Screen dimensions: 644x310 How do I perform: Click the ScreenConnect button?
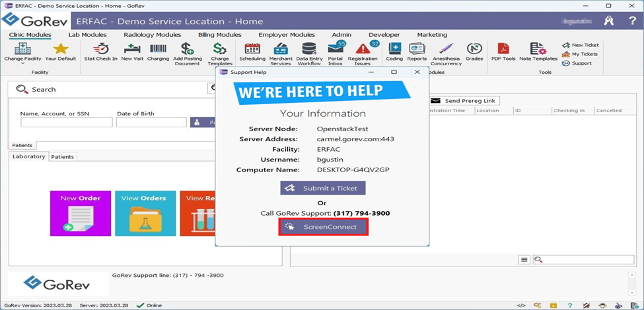323,227
